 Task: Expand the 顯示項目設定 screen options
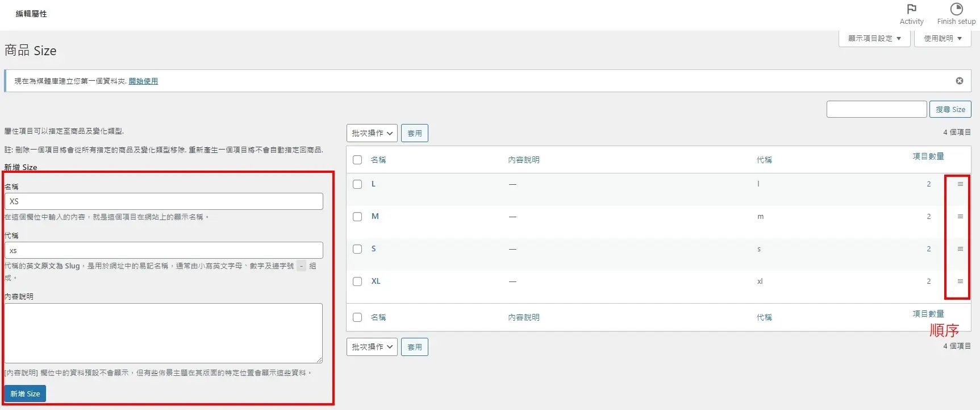pos(874,39)
